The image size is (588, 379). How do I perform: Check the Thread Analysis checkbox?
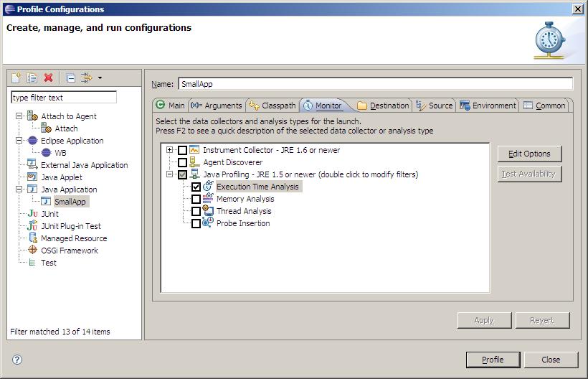click(196, 211)
